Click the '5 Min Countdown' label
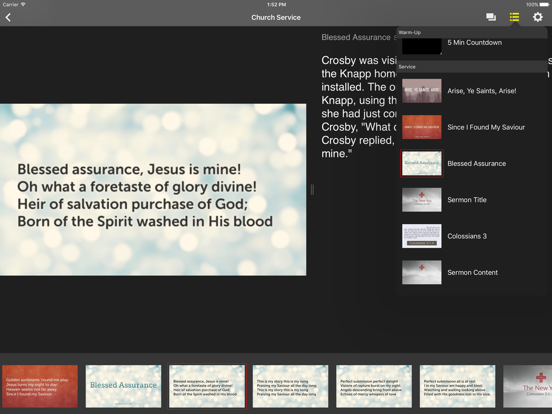Viewport: 552px width, 414px height. coord(475,43)
